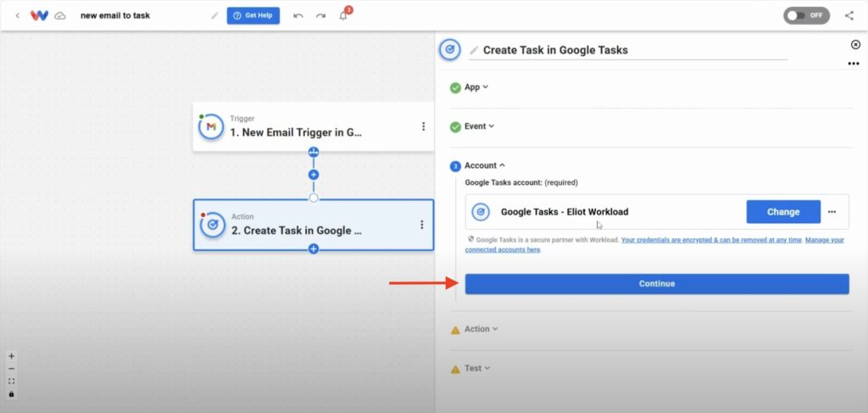868x413 pixels.
Task: Click Google Tasks icon on action node
Action: [212, 225]
